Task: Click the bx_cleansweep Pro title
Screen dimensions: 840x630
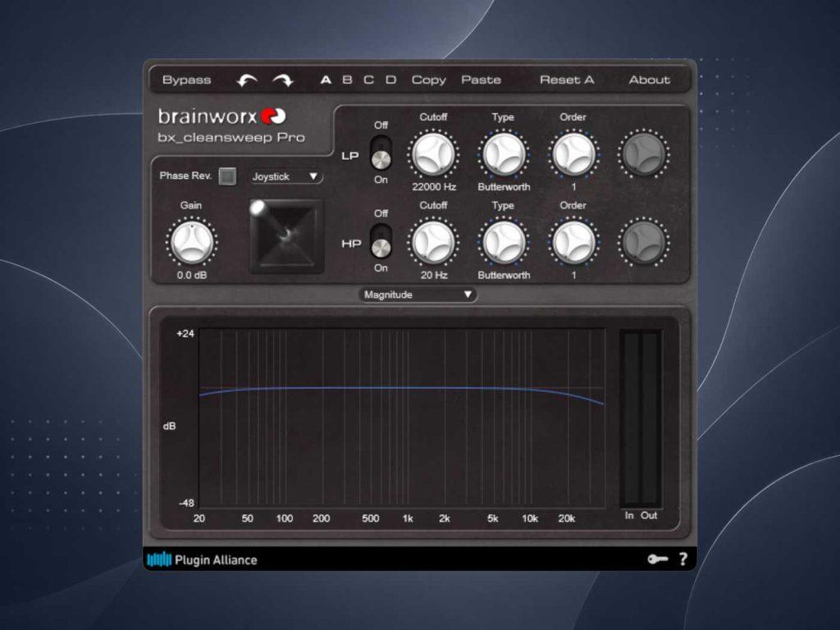Action: (x=231, y=138)
